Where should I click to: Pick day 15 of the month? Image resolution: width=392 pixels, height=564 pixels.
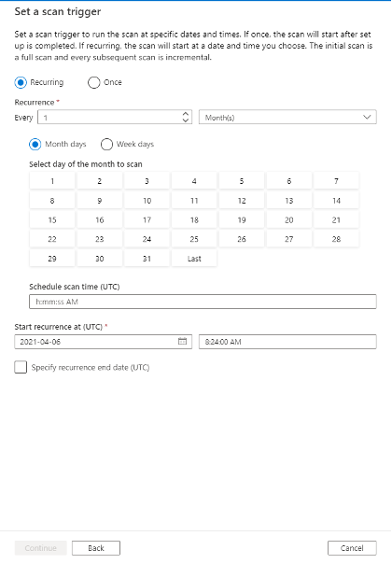tap(52, 219)
